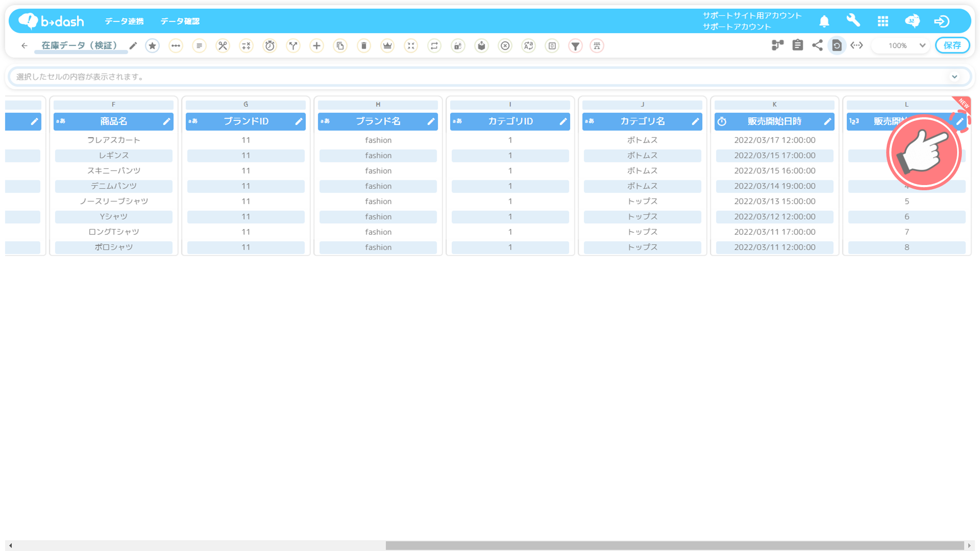The width and height of the screenshot is (980, 551).
Task: Click the scrollbar left arrow
Action: pos(10,545)
